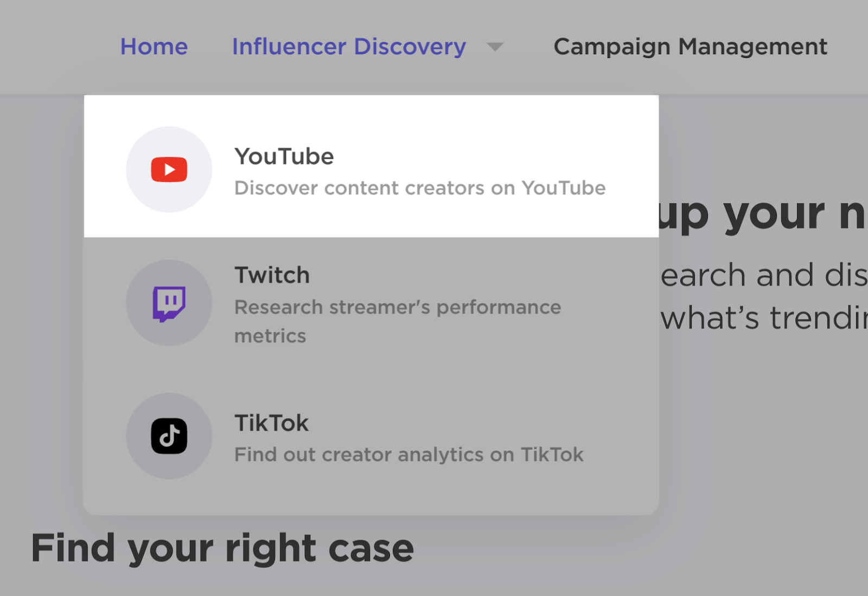Open the Home navigation item
This screenshot has height=596, width=868.
point(154,47)
